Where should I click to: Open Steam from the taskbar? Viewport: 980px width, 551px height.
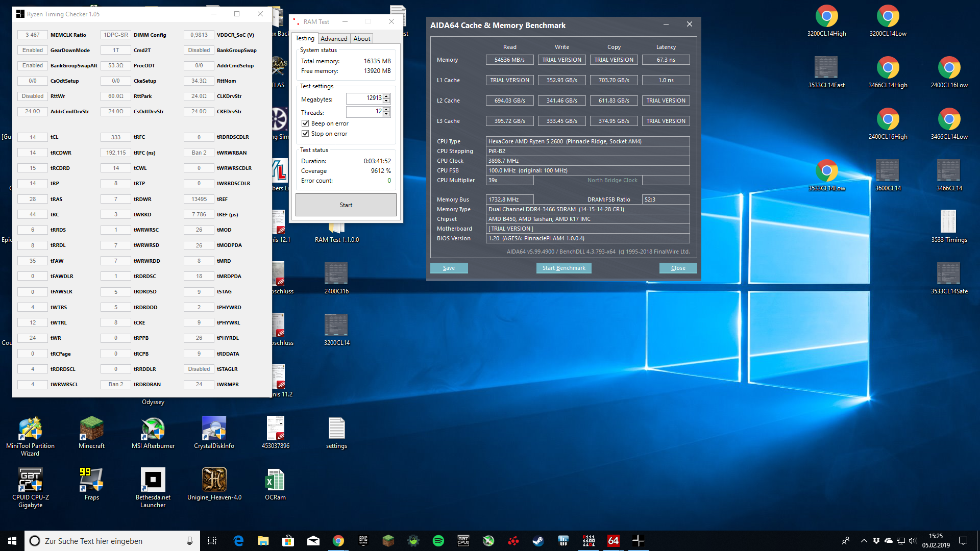(538, 541)
